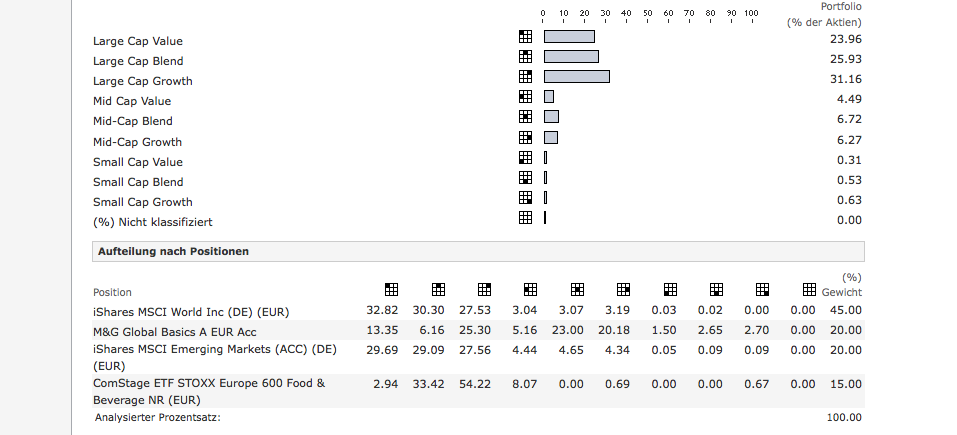The height and width of the screenshot is (435, 957).
Task: Click the Large Cap Growth style box icon
Action: pos(526,77)
